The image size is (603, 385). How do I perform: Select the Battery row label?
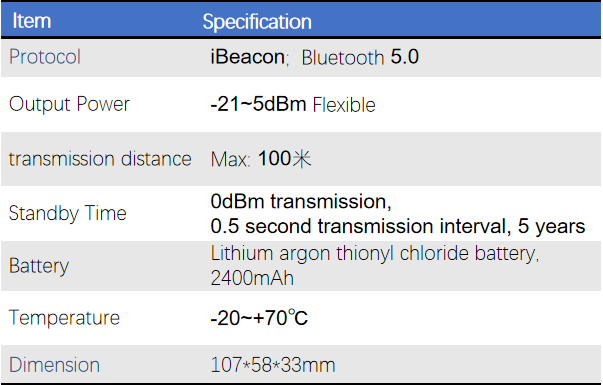coord(39,266)
